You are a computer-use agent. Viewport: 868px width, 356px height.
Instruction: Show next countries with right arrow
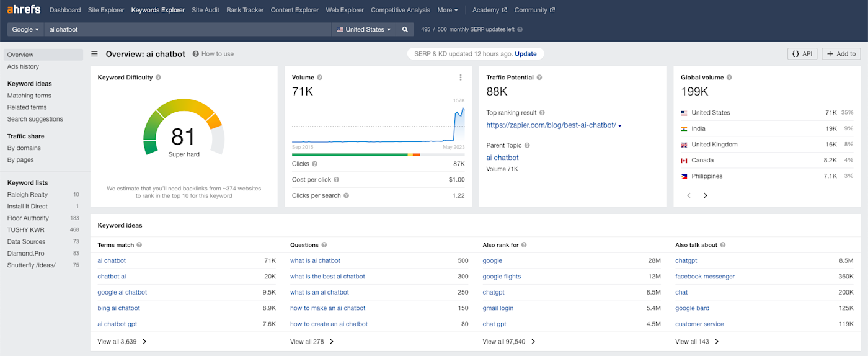point(706,195)
